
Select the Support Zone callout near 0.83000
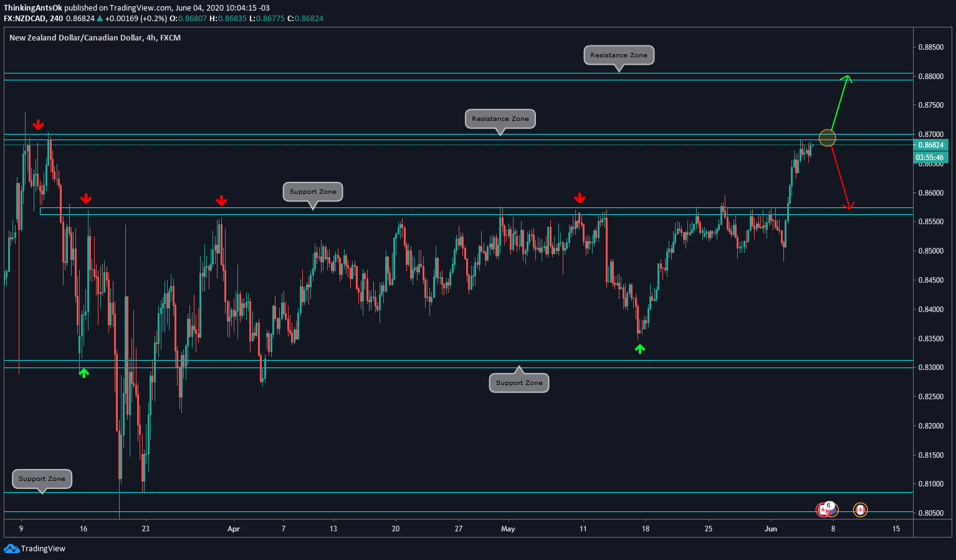point(519,382)
